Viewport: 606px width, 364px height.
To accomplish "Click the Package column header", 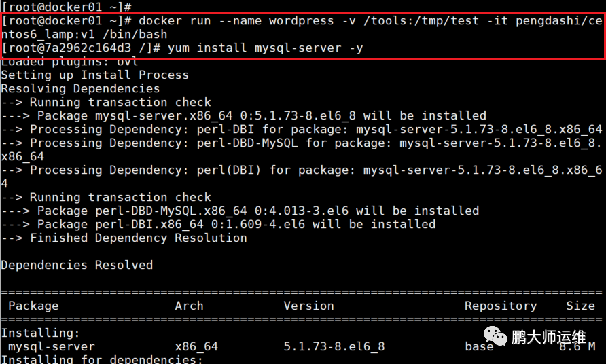I will point(33,306).
